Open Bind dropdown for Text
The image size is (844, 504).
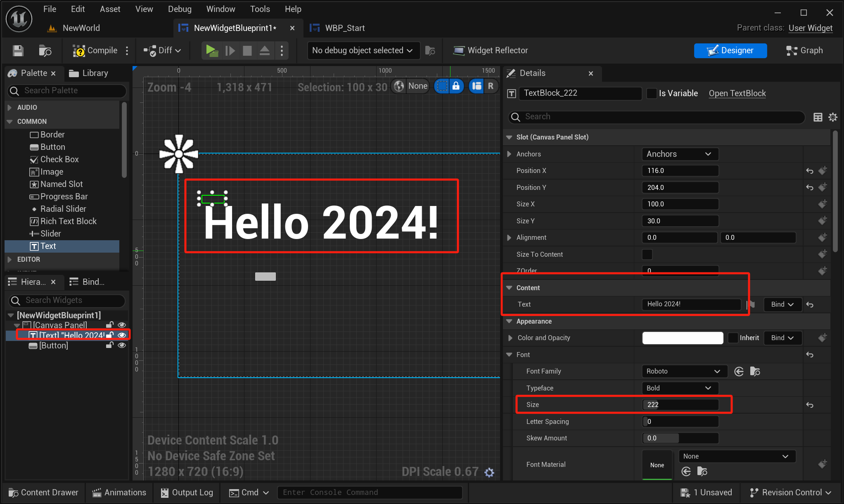pos(782,304)
